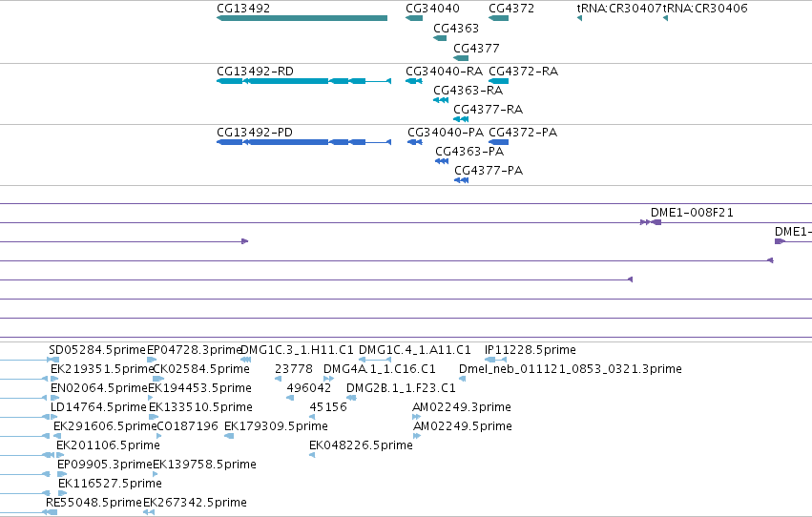Select the LD14764.5prime EST label
The width and height of the screenshot is (812, 517).
[98, 408]
